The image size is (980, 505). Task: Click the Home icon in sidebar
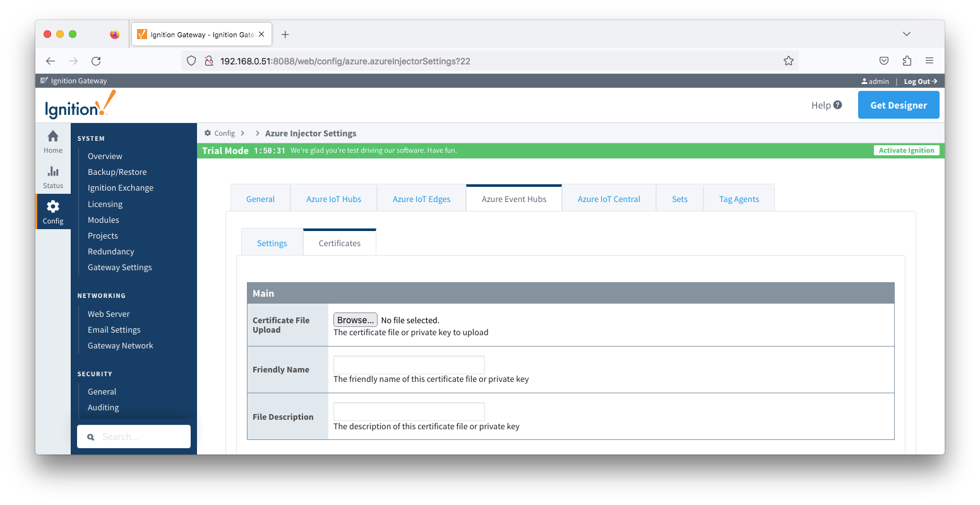53,137
